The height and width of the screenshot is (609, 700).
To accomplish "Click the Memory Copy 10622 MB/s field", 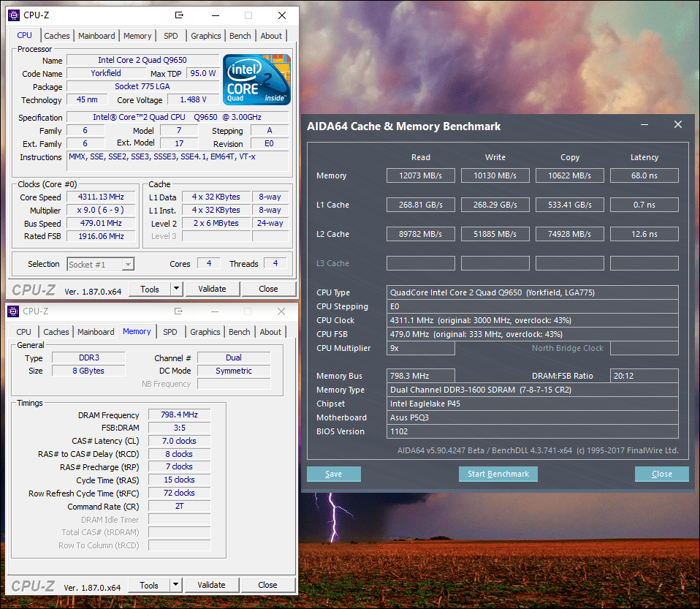I will click(x=570, y=175).
